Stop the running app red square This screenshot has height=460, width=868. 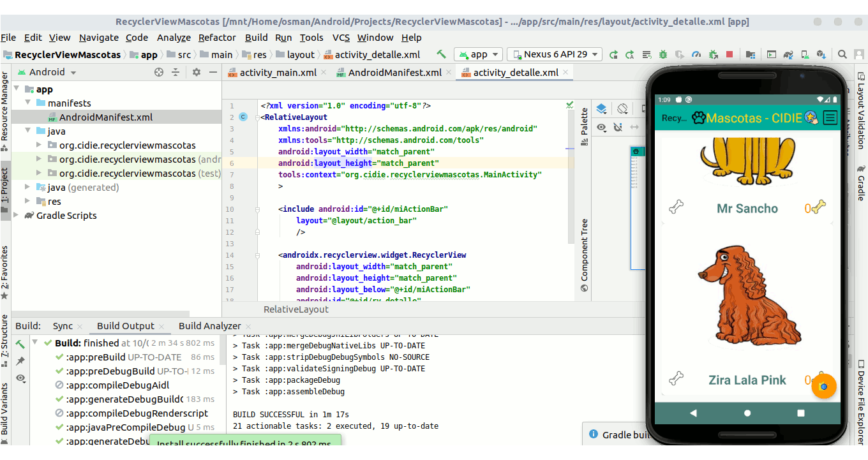pos(730,54)
